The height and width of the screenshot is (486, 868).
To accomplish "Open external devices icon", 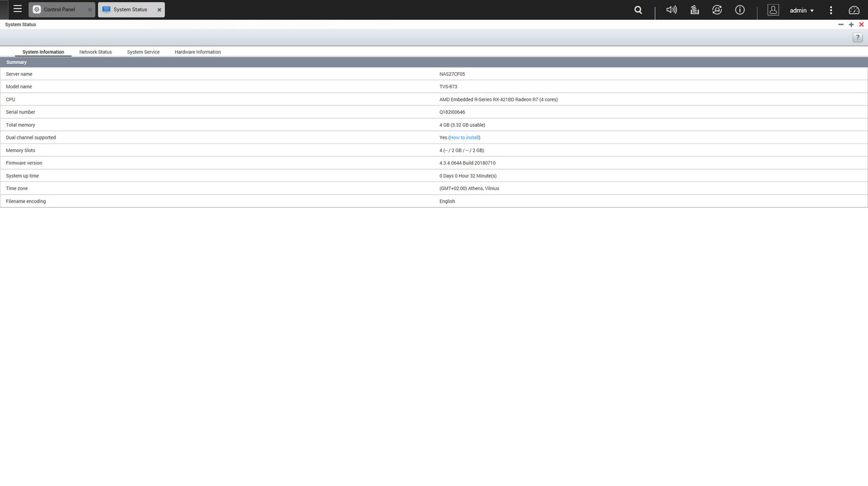I will click(717, 10).
